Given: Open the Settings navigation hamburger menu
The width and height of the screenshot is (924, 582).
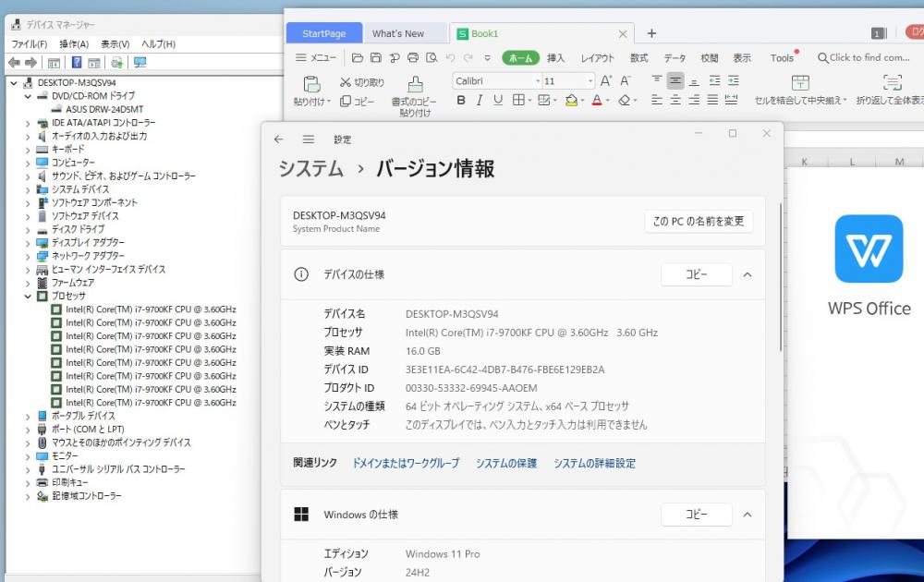Looking at the screenshot, I should pos(309,139).
